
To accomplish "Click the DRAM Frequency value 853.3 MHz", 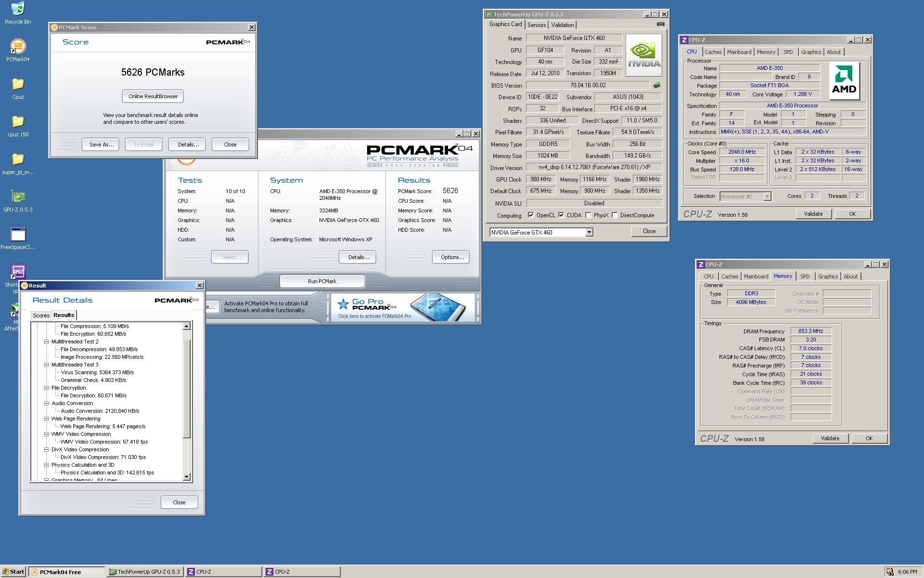I will [x=810, y=331].
